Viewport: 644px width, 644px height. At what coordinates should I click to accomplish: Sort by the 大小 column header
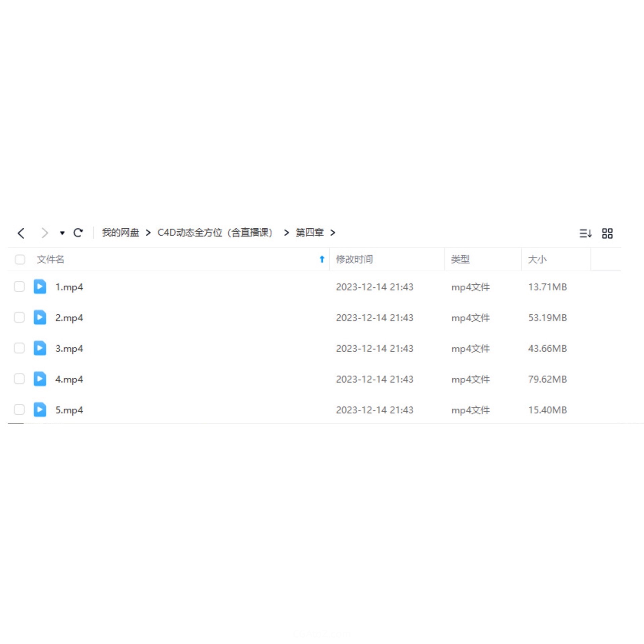[537, 259]
